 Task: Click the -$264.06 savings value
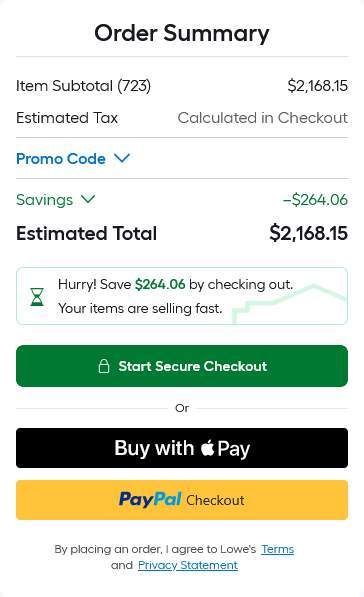(x=315, y=200)
